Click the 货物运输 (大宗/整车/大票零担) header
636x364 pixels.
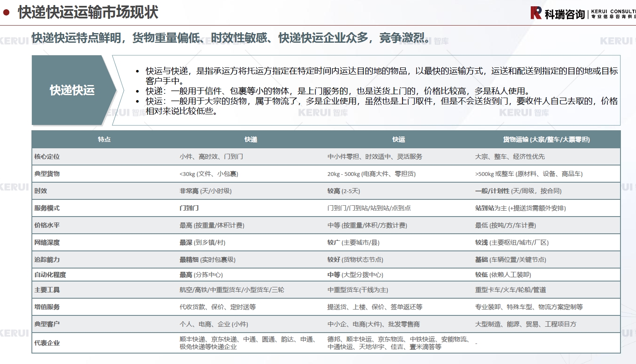[x=546, y=139]
